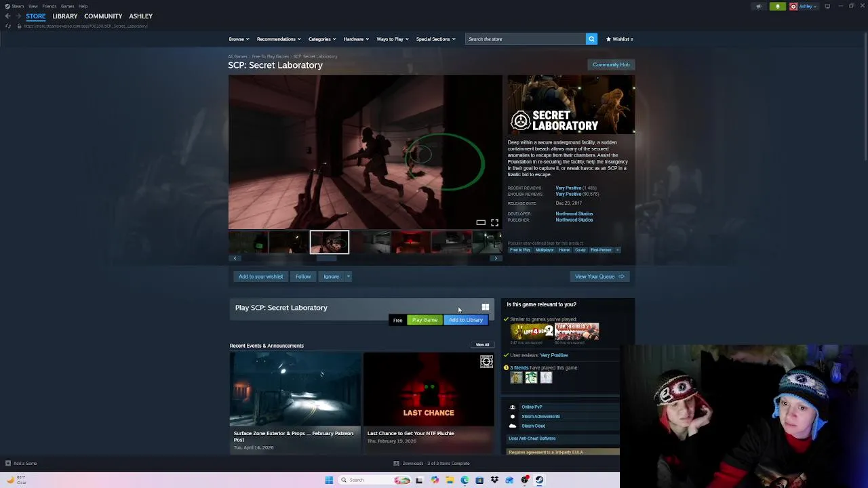The height and width of the screenshot is (488, 868).
Task: Open the Windows Start button
Action: click(x=329, y=480)
